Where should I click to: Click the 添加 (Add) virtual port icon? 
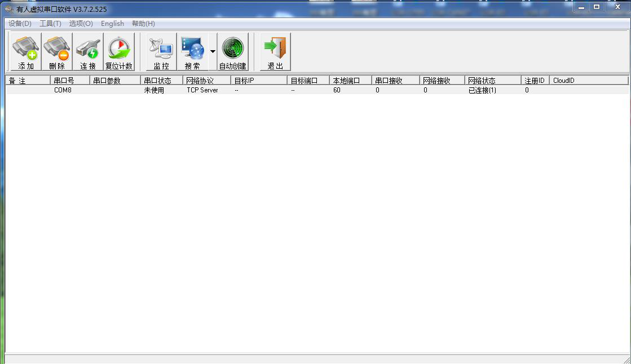pos(26,52)
